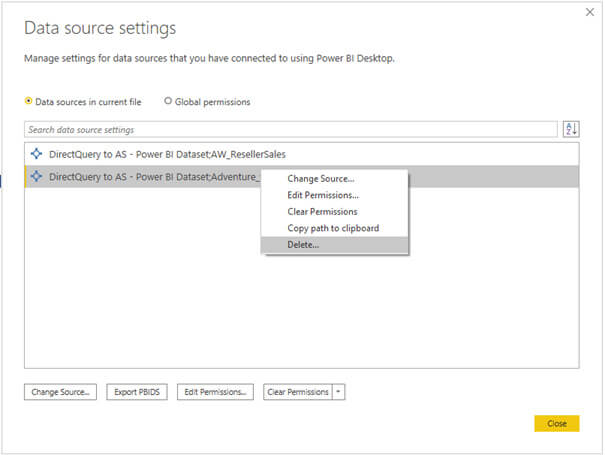Select the Adventure dataset data source row

(x=302, y=176)
